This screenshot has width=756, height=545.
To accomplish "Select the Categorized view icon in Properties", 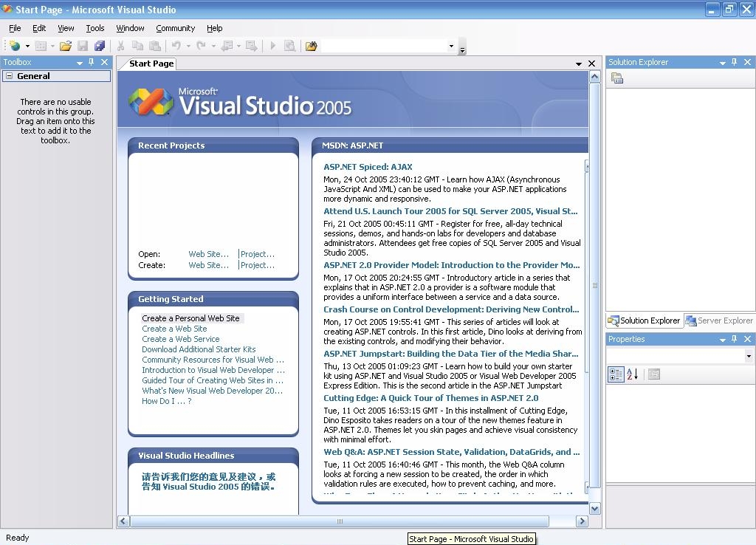I will pyautogui.click(x=616, y=374).
